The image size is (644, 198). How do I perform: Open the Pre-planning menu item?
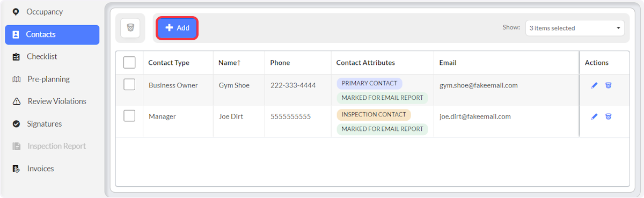(52, 79)
